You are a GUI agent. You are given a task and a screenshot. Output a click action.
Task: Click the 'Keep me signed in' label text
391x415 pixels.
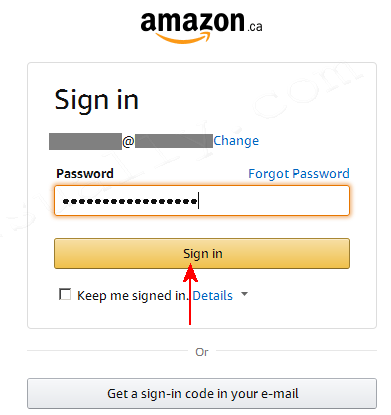tap(133, 296)
